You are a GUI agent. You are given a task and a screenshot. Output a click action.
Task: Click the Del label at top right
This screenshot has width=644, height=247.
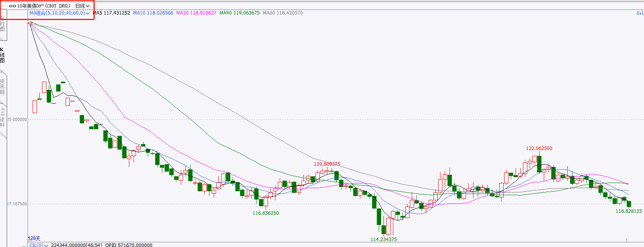point(640,13)
